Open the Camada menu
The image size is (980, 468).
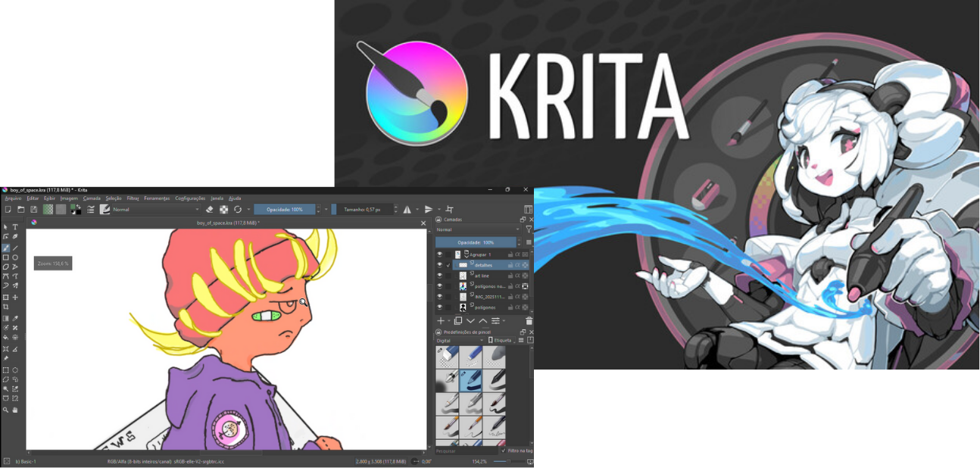pos(92,198)
